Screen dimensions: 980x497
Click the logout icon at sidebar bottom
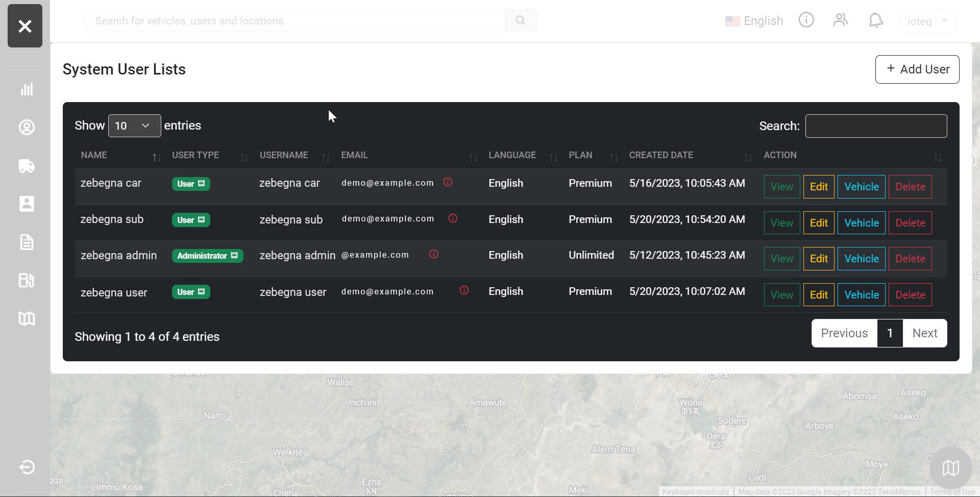(x=27, y=467)
